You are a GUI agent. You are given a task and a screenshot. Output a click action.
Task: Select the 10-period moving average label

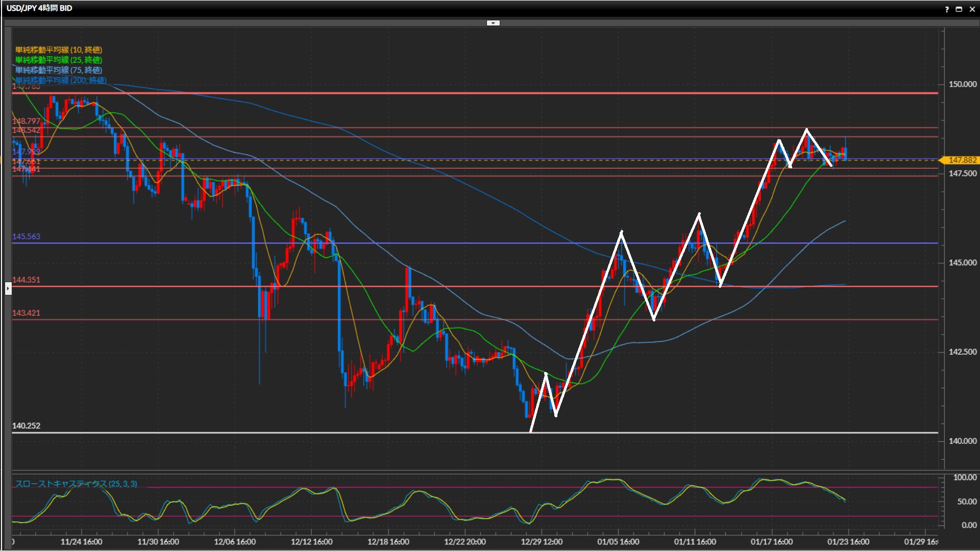pos(58,49)
